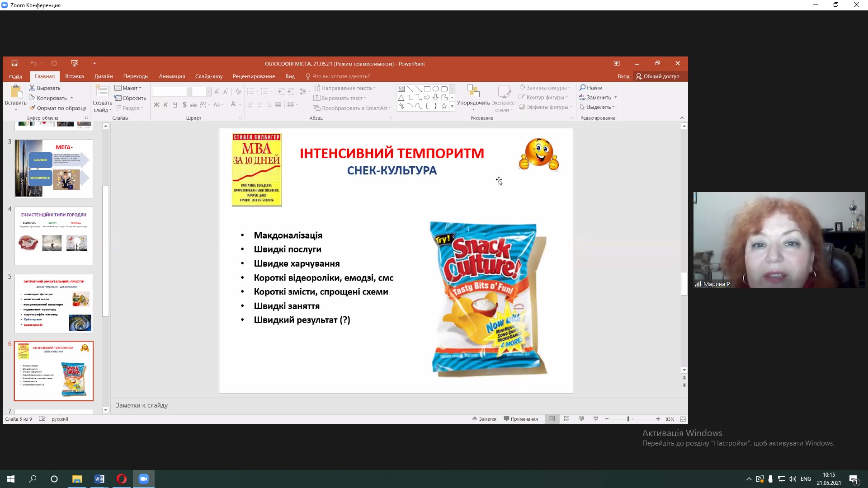Switch to slide sorter view icon
868x488 pixels.
(x=566, y=419)
